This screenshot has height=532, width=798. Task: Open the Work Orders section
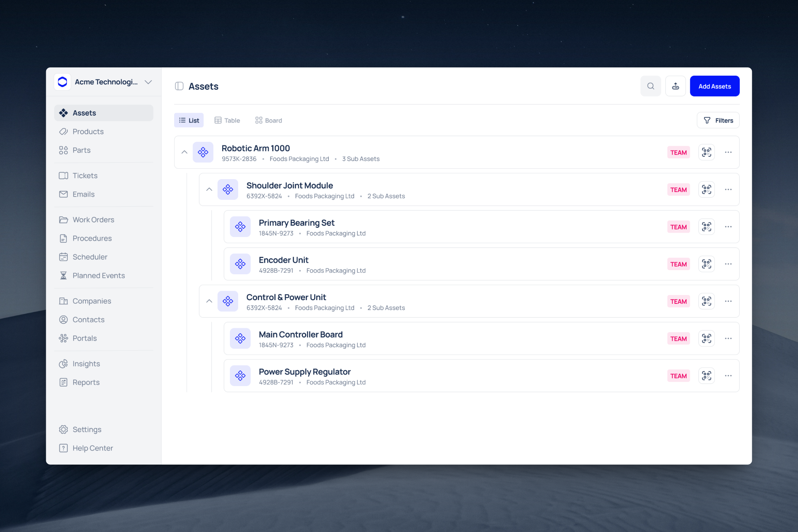[x=93, y=219]
